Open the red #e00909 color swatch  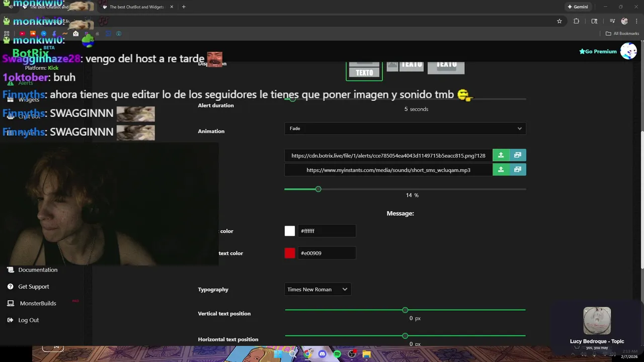[x=290, y=253]
